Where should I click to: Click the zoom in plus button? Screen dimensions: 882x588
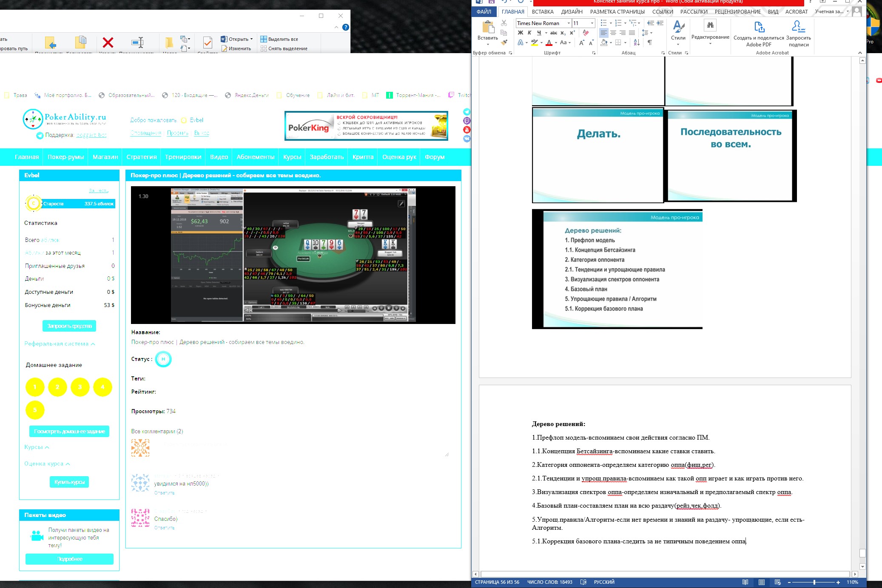tap(838, 582)
